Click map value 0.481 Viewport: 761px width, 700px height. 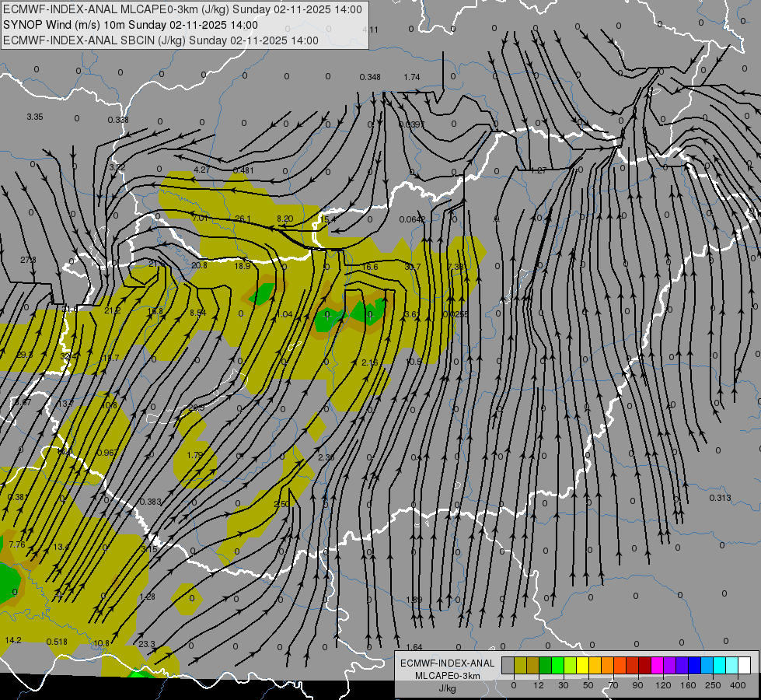[243, 170]
